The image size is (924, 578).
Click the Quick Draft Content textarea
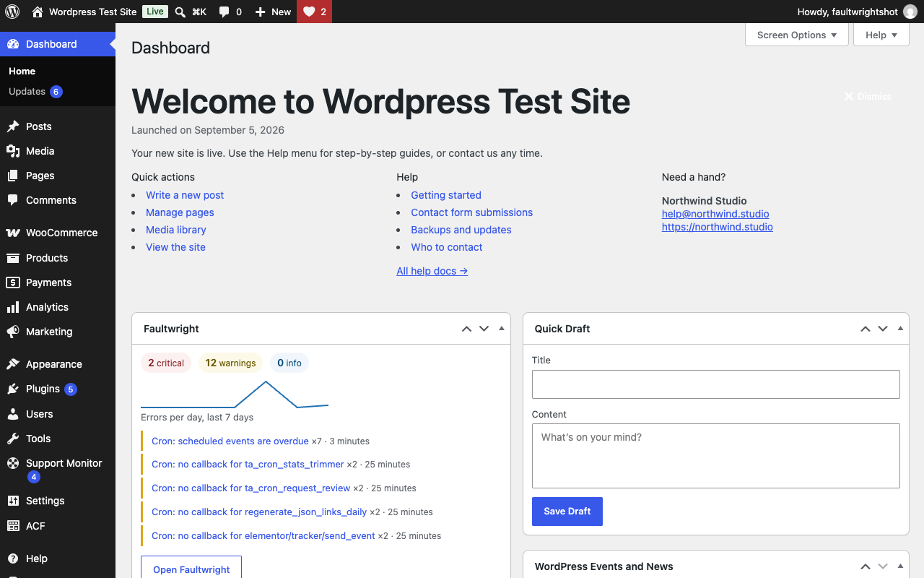pyautogui.click(x=716, y=456)
